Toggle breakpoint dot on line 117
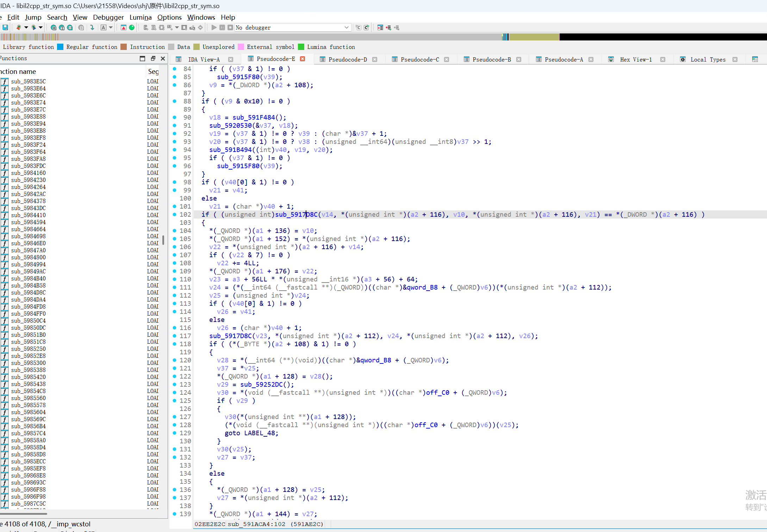 [174, 336]
